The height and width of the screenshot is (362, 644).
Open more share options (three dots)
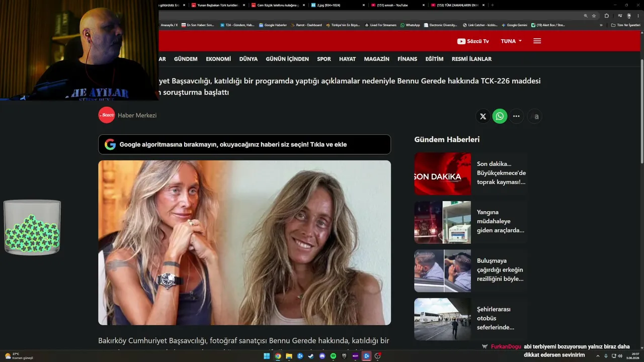[516, 116]
